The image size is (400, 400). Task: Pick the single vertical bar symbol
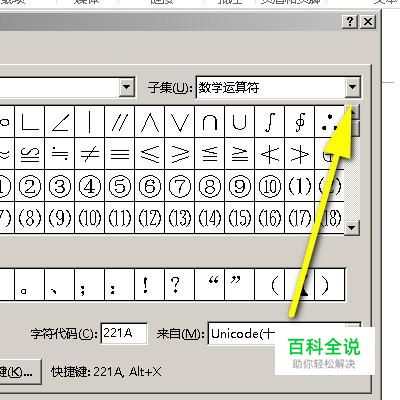90,122
